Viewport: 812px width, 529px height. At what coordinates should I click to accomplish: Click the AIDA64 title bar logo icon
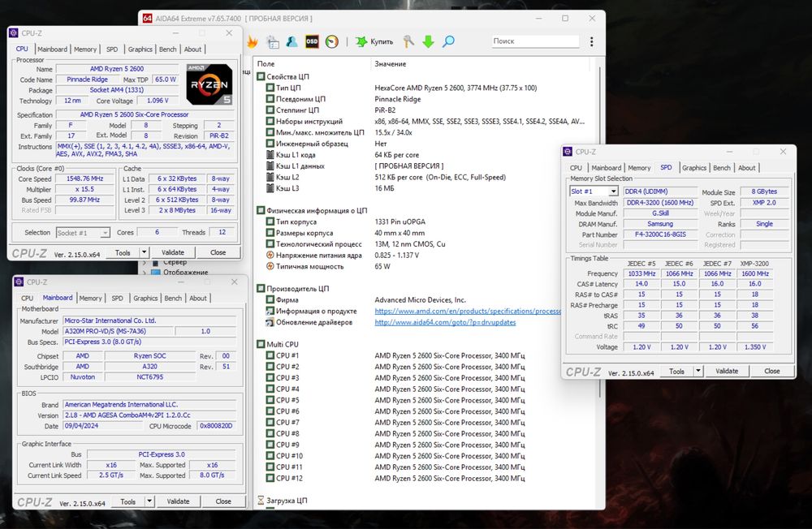click(147, 18)
